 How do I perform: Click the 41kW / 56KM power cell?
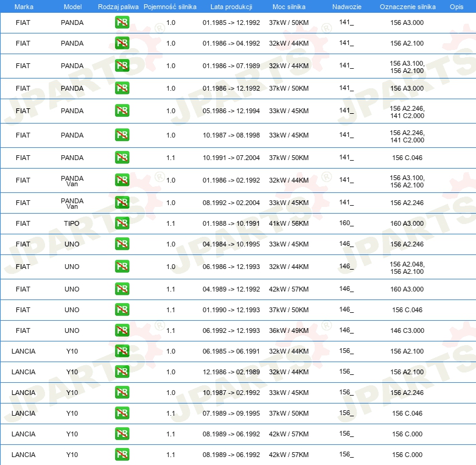tap(289, 223)
